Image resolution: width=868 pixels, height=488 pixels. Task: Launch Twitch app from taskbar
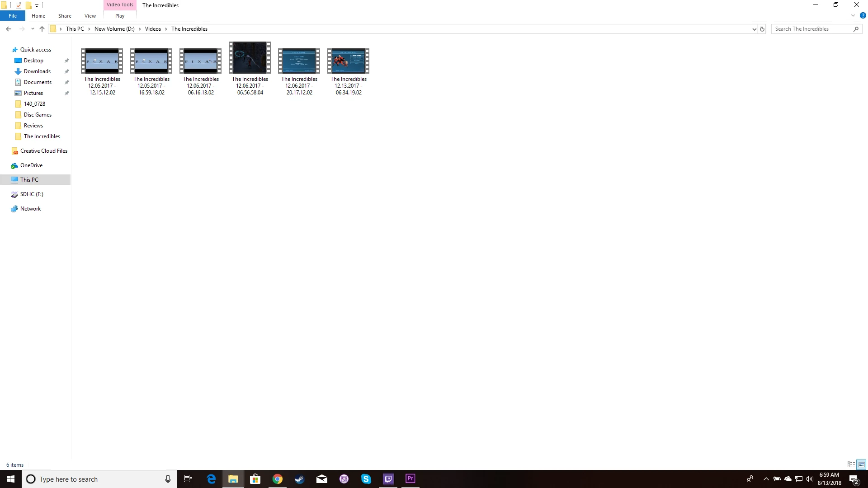[x=388, y=479]
